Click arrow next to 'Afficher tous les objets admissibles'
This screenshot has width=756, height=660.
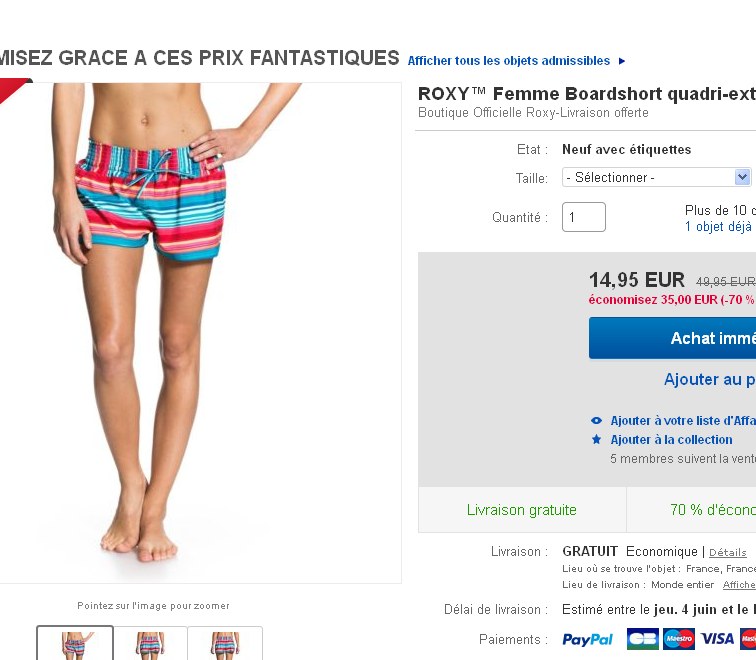click(622, 61)
